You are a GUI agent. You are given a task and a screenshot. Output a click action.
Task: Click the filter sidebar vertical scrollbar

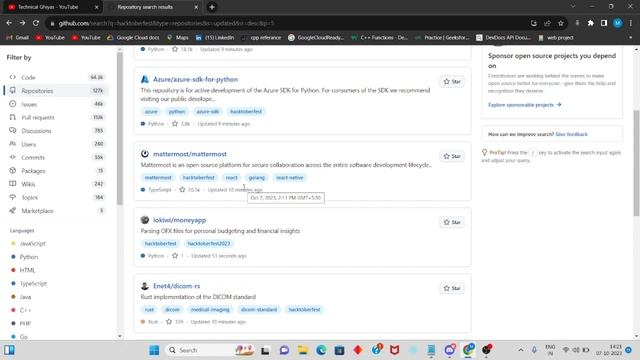pyautogui.click(x=120, y=129)
